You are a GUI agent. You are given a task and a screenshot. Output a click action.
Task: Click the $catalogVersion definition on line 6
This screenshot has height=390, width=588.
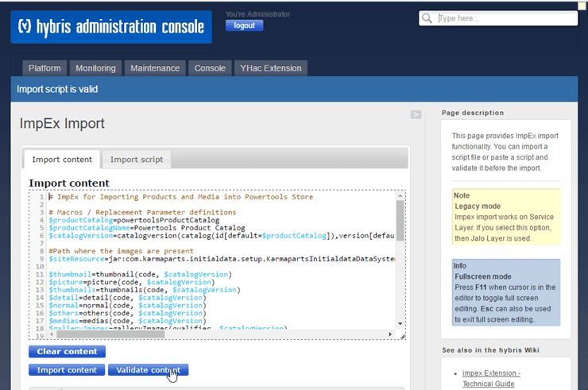coord(222,236)
